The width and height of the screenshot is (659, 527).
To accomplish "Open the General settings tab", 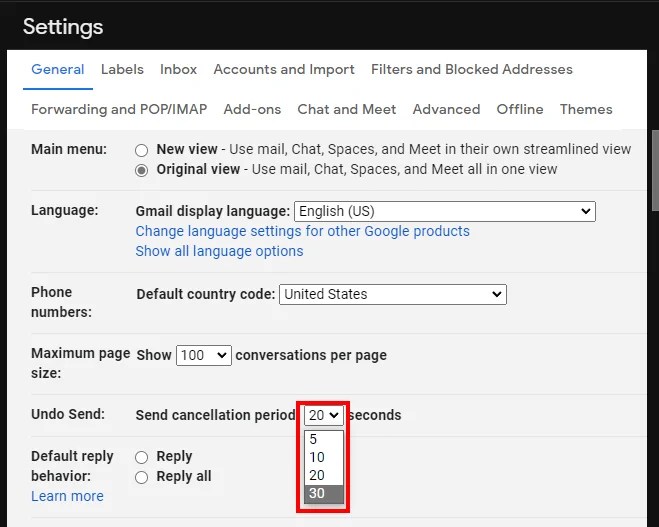I will 58,69.
